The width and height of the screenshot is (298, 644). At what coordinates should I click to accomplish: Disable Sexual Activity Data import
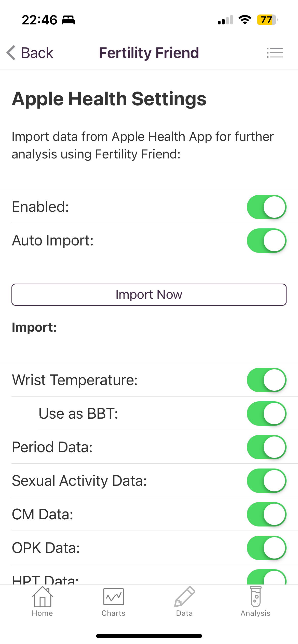coord(266,481)
